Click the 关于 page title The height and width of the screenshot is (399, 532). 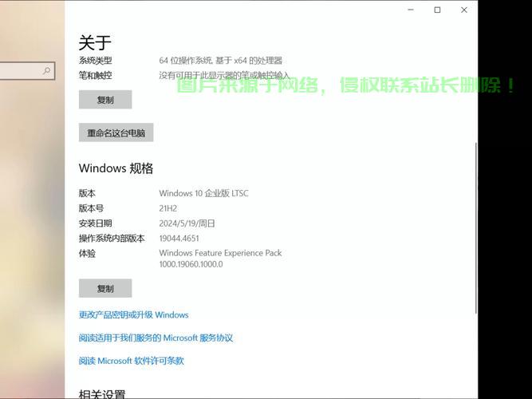click(95, 42)
